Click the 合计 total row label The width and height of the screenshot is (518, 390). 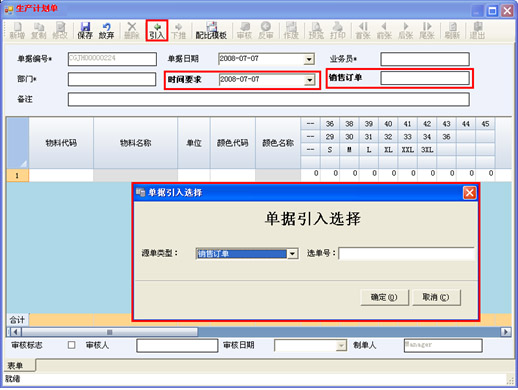pyautogui.click(x=17, y=320)
